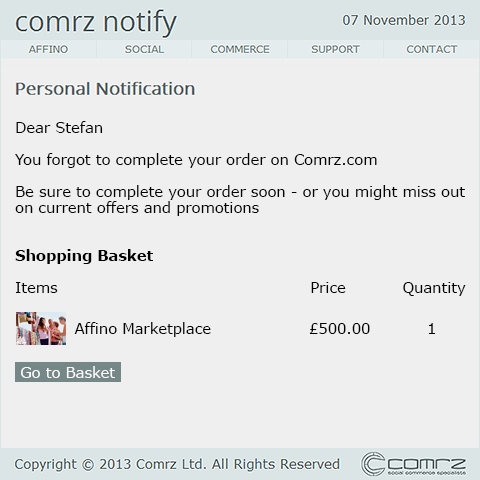Open the COMMERCE navigation tab
Screen dimensions: 480x480
tap(240, 49)
